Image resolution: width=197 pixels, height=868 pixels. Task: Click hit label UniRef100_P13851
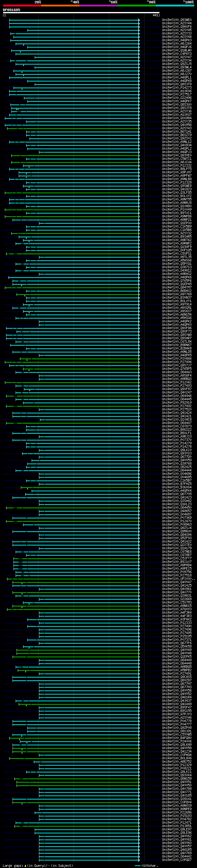[177, 826]
